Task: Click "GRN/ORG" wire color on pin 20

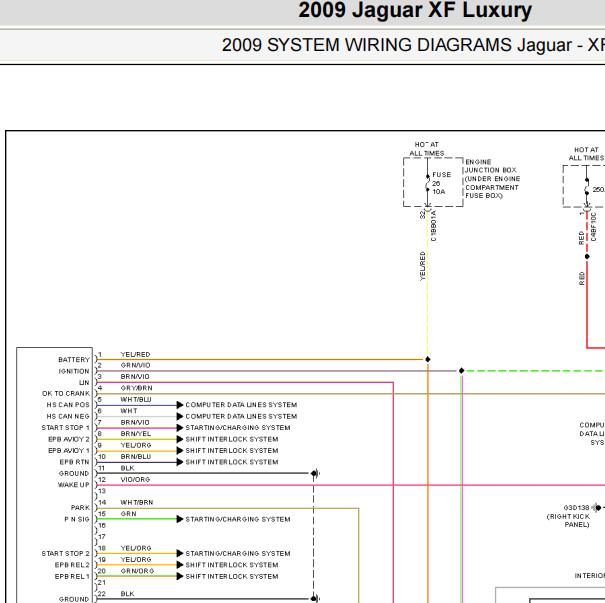Action: click(x=137, y=571)
